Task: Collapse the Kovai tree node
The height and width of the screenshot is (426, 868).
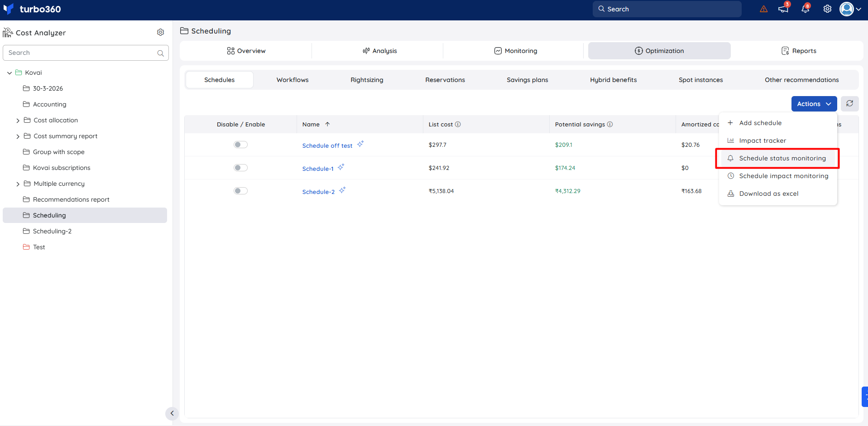Action: click(10, 73)
